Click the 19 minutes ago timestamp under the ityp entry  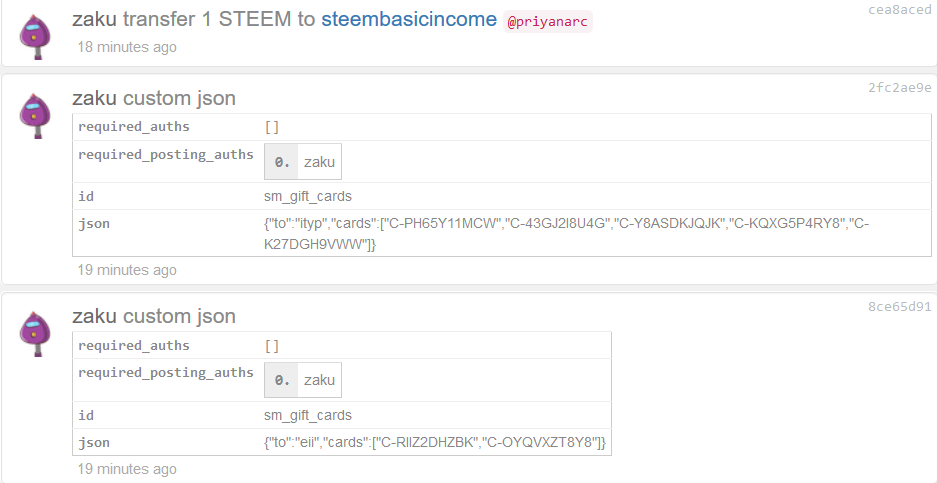[x=127, y=270]
